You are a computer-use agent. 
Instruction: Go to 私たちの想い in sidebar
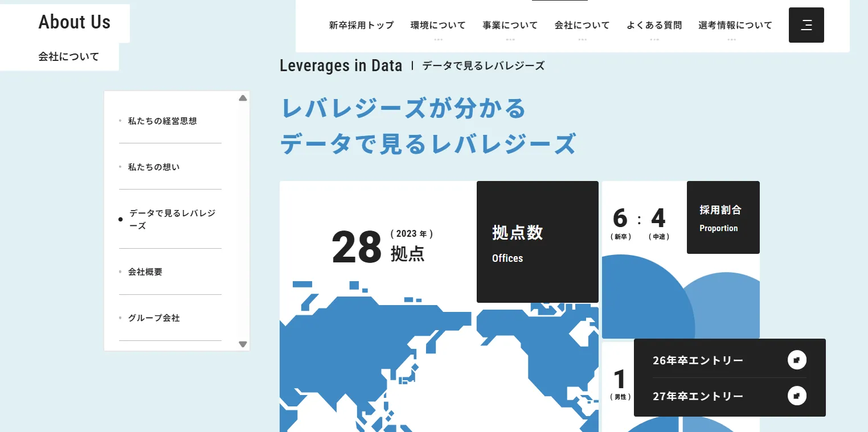click(x=154, y=167)
